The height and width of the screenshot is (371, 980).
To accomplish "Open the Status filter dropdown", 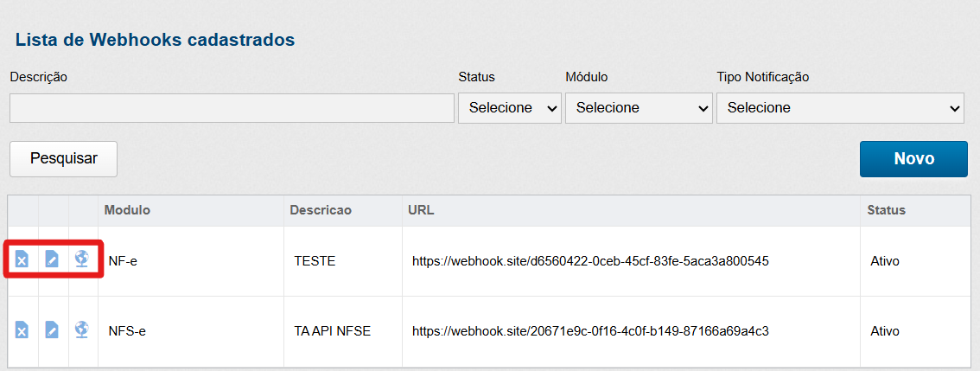I will (x=509, y=108).
